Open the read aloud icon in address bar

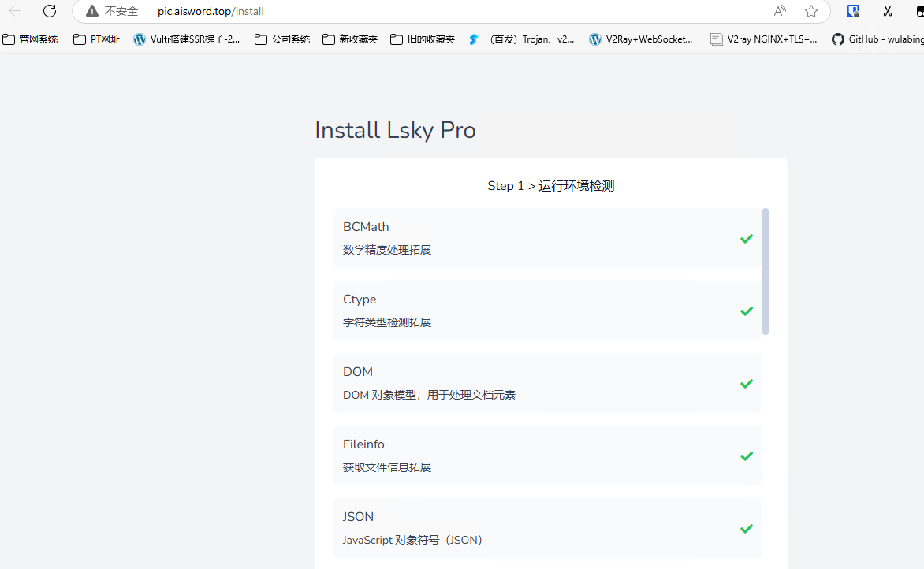point(780,11)
